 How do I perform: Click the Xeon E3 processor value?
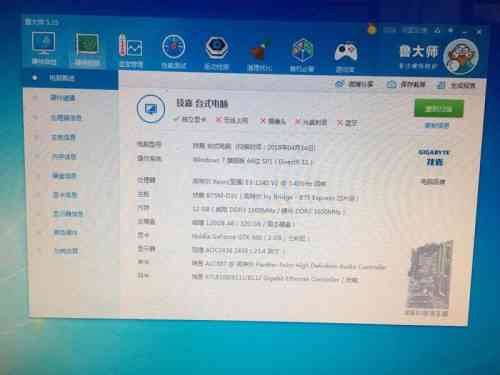[259, 183]
